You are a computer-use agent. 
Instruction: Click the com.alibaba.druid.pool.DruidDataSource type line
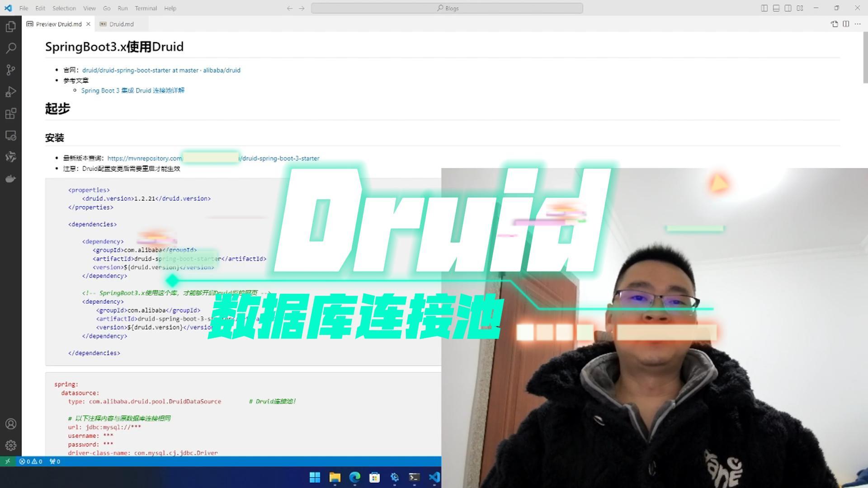(145, 401)
